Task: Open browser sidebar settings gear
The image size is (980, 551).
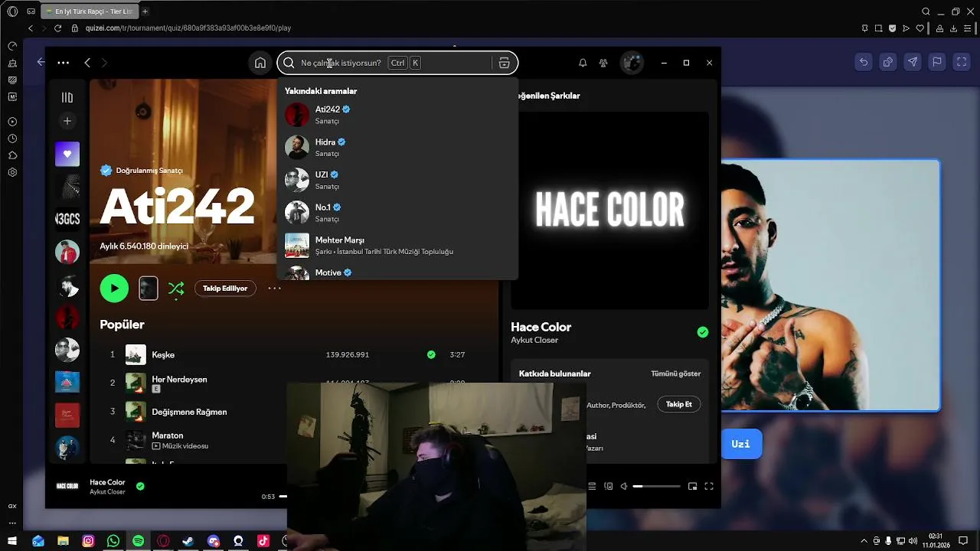Action: coord(12,172)
